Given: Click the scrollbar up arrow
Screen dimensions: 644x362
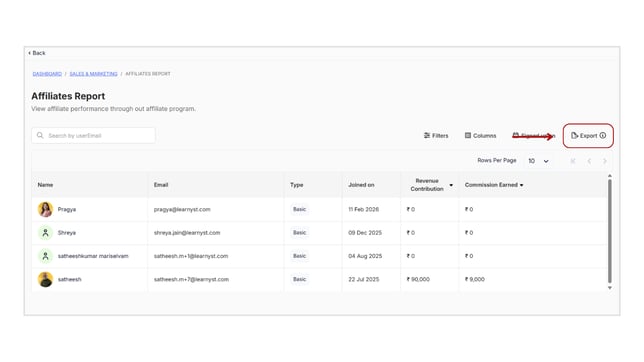Looking at the screenshot, I should [x=610, y=176].
